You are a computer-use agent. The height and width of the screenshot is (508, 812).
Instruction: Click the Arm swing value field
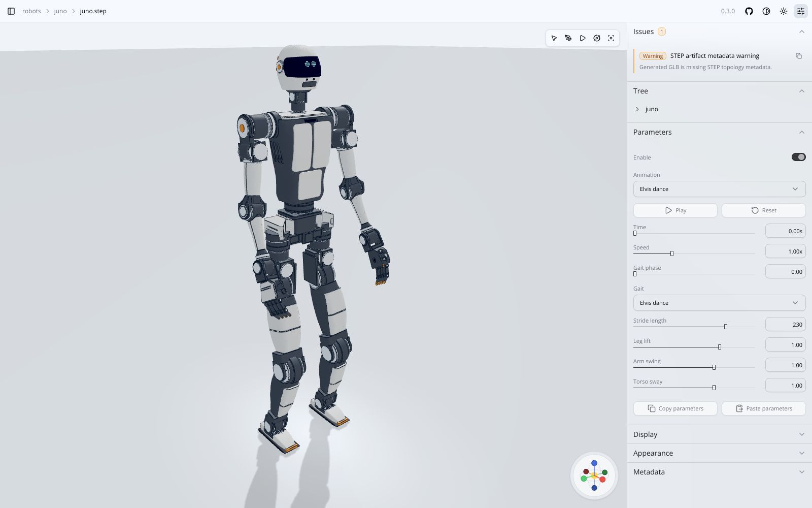pos(785,365)
